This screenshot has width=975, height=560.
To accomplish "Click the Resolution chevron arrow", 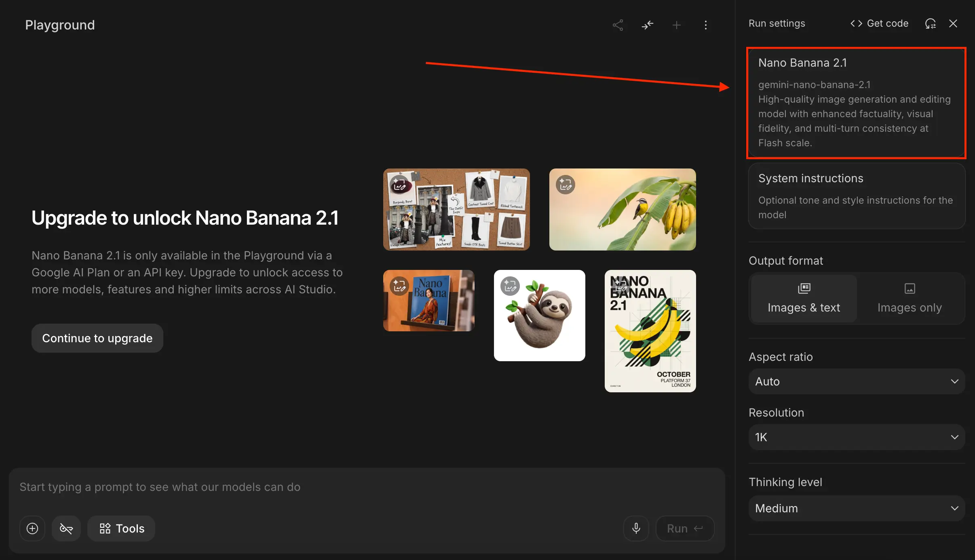I will point(954,437).
